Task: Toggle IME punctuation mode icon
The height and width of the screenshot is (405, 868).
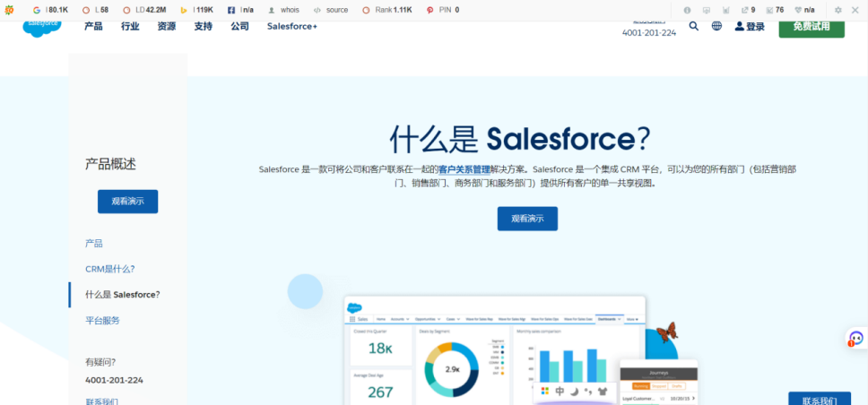Action: (588, 392)
